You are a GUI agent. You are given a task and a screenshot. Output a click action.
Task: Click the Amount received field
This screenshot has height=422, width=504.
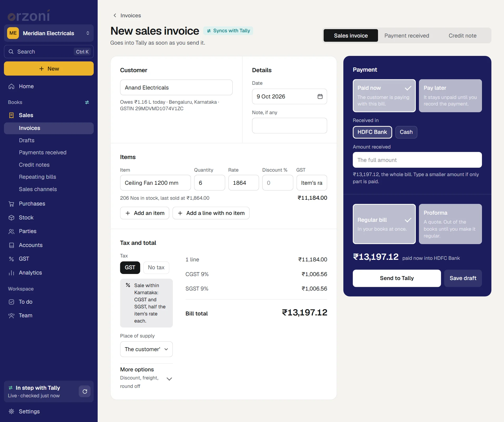click(417, 160)
